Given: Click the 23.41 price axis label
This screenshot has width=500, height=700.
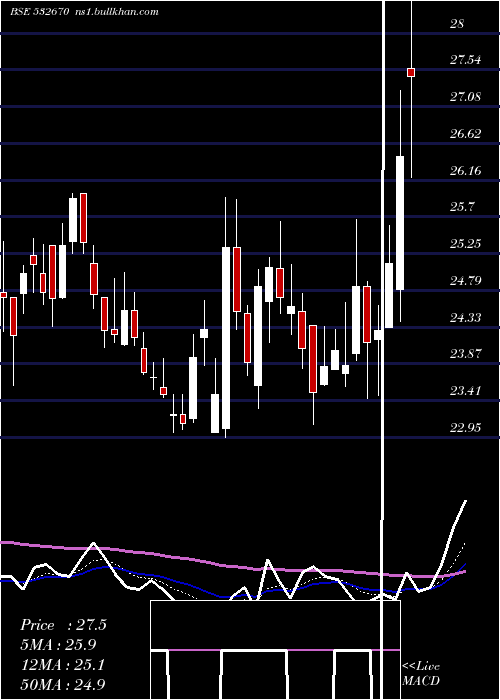Looking at the screenshot, I should click(465, 392).
